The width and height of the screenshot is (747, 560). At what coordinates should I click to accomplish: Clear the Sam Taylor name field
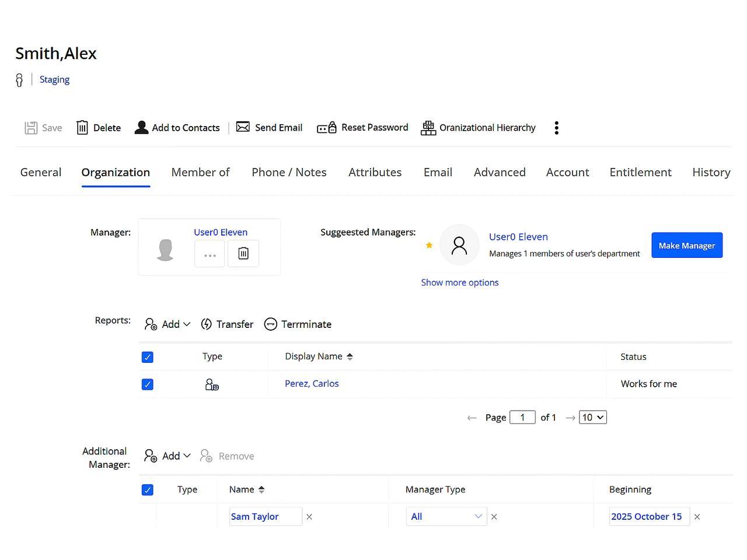309,517
